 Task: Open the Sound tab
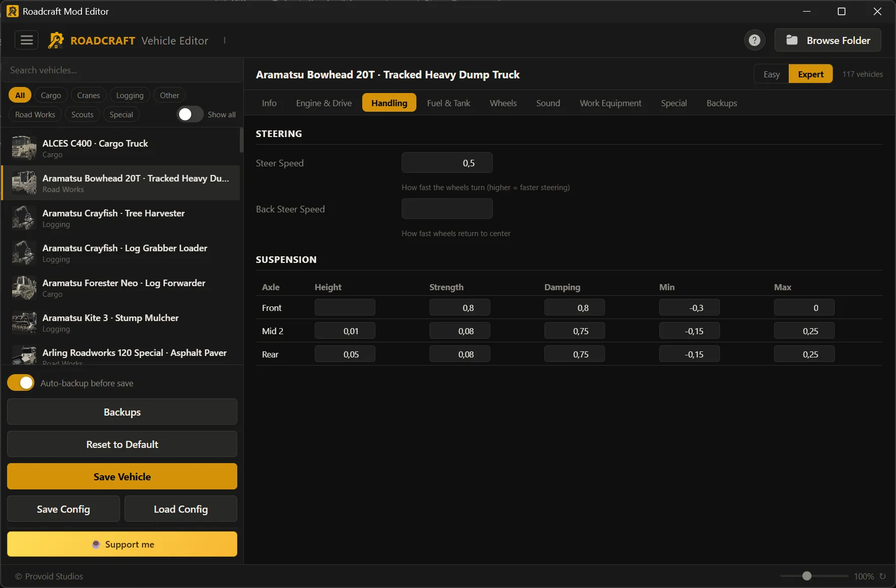tap(548, 103)
